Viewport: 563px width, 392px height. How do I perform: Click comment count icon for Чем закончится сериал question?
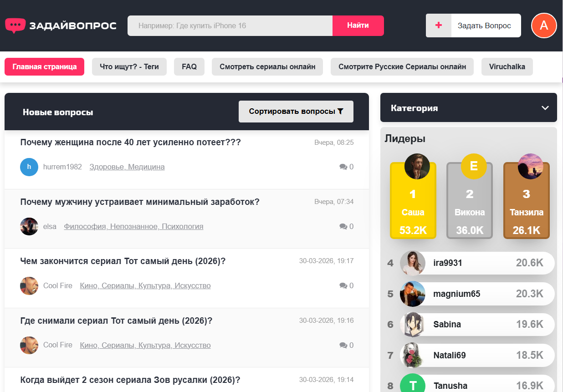tap(343, 286)
